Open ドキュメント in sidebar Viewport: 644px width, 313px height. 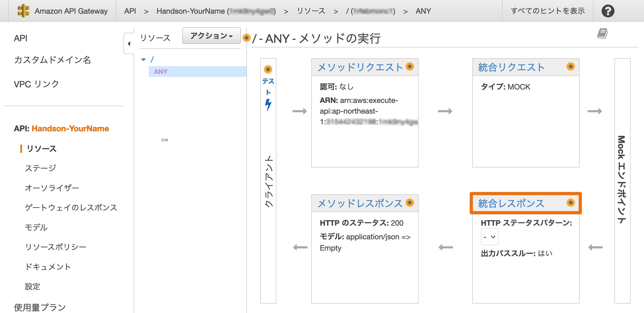click(x=48, y=267)
